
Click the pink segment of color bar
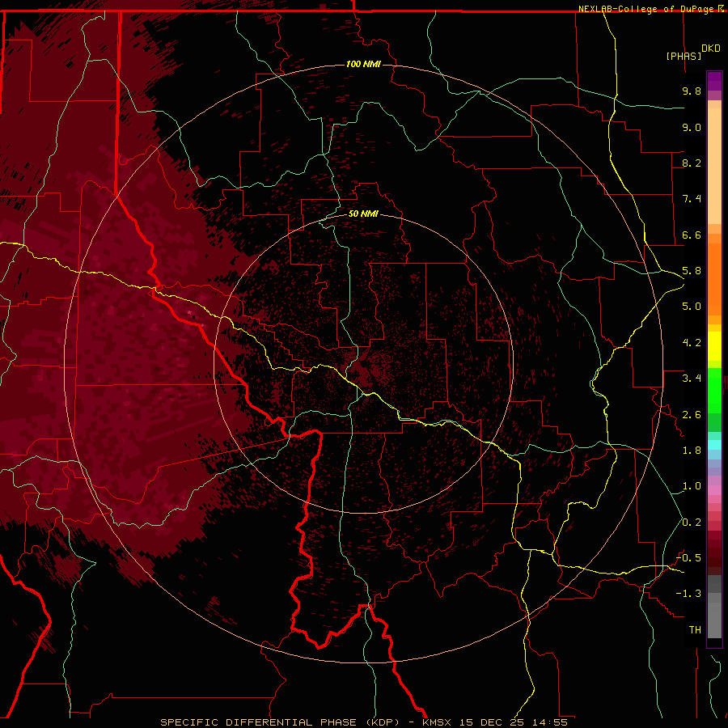coord(714,490)
